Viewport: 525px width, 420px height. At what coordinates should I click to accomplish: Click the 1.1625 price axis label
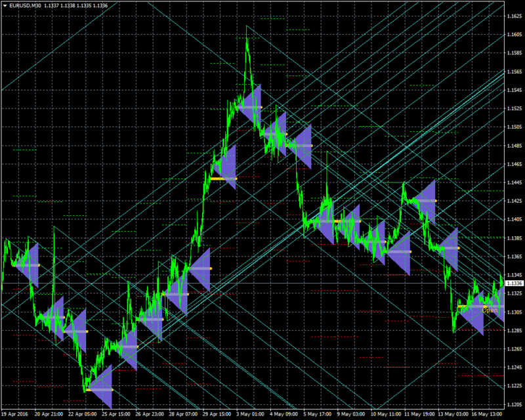(x=514, y=16)
